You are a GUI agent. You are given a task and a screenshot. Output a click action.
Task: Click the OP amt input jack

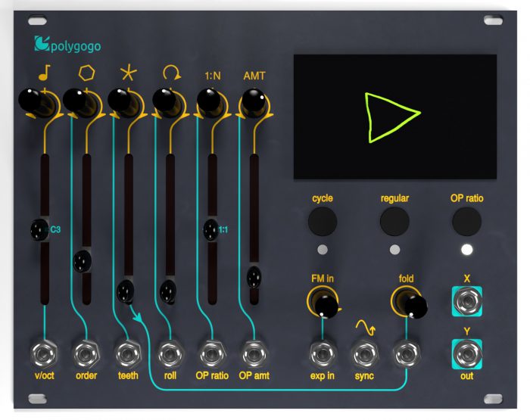pos(254,354)
